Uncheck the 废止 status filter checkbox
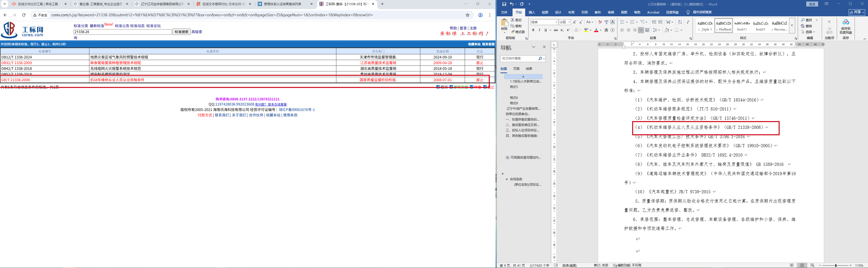This screenshot has height=268, width=868. click(x=485, y=87)
